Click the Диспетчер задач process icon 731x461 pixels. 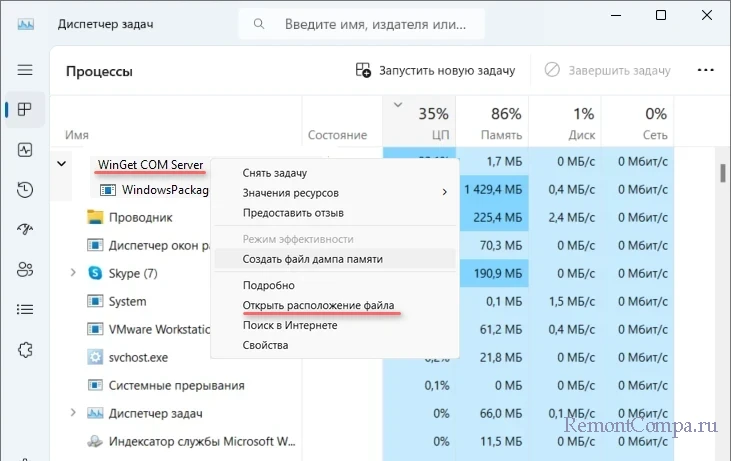[95, 413]
